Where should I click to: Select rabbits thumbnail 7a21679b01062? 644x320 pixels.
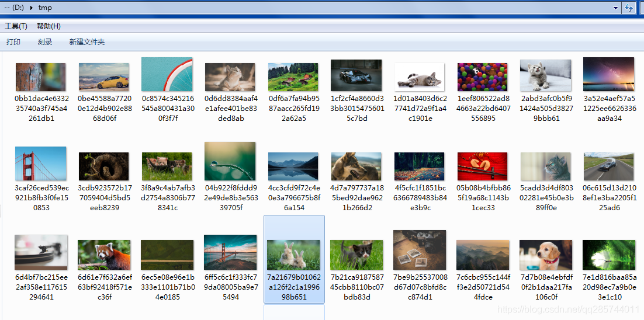coord(293,255)
